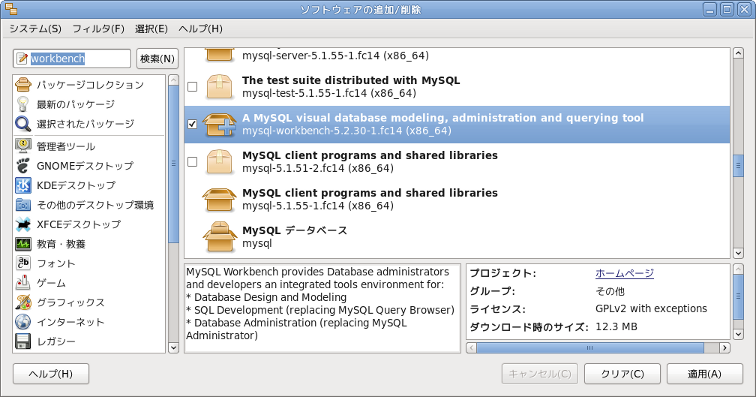Click the KDE desktop icon

(23, 185)
